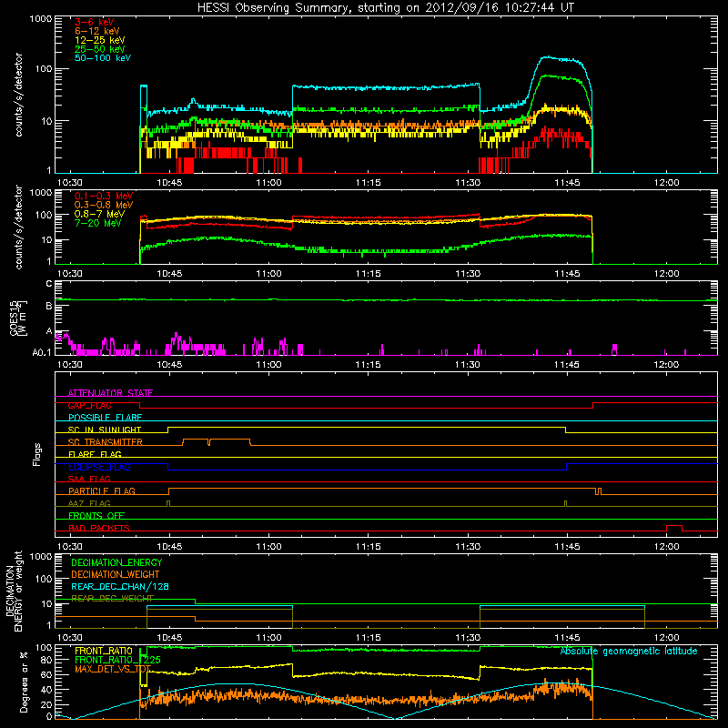Click the 7-20 MeV legend label
The width and height of the screenshot is (728, 728).
click(x=97, y=223)
